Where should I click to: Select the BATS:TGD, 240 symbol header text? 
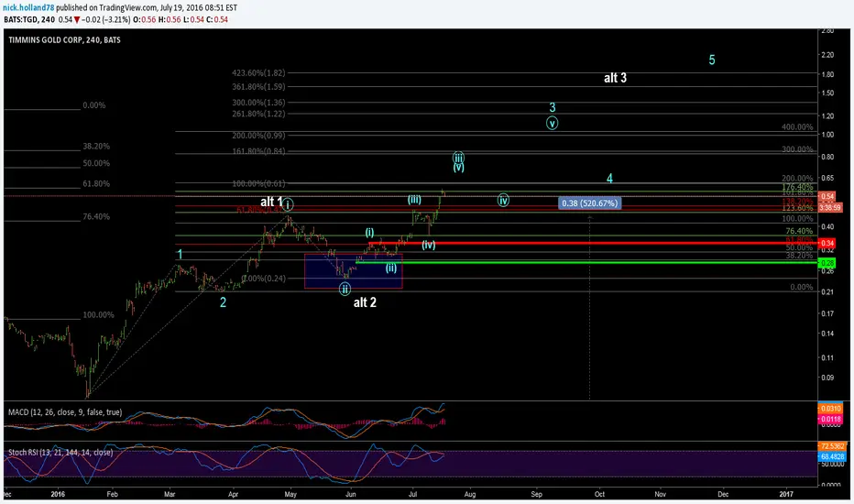tap(29, 19)
